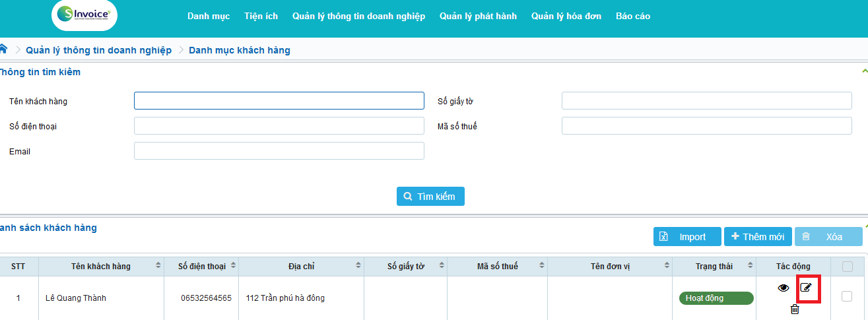Toggle the select-all checkbox in table header
The height and width of the screenshot is (320, 868).
[848, 267]
